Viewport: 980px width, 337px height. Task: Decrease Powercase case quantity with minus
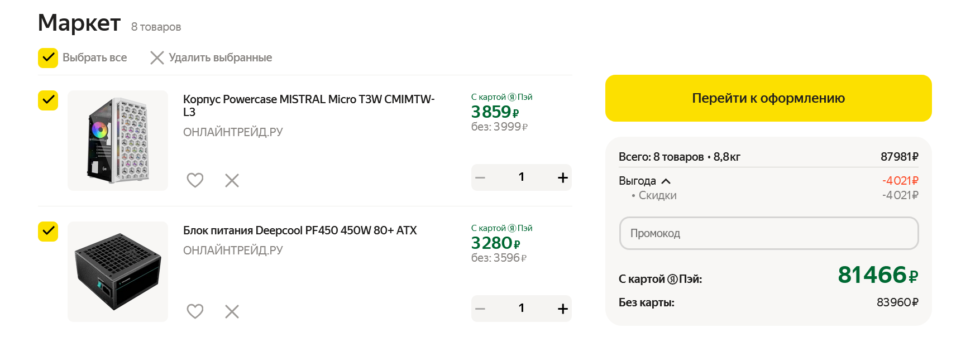480,177
